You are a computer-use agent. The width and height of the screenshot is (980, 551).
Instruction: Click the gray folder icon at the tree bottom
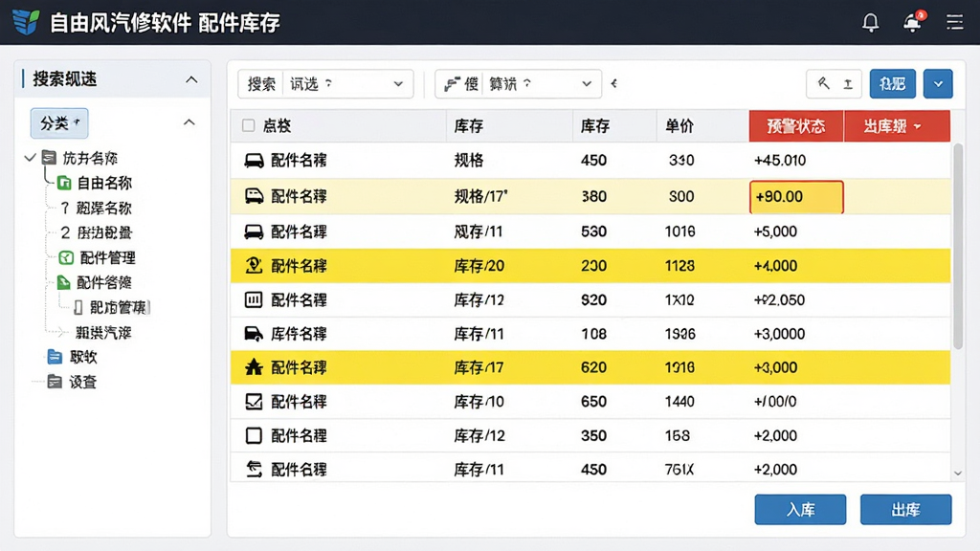(55, 382)
